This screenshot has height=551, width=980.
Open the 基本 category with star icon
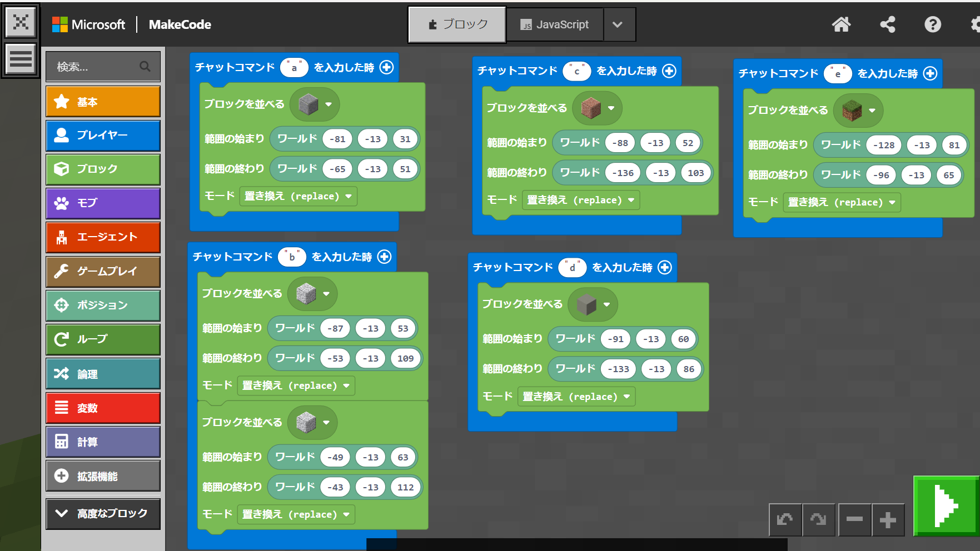point(103,102)
